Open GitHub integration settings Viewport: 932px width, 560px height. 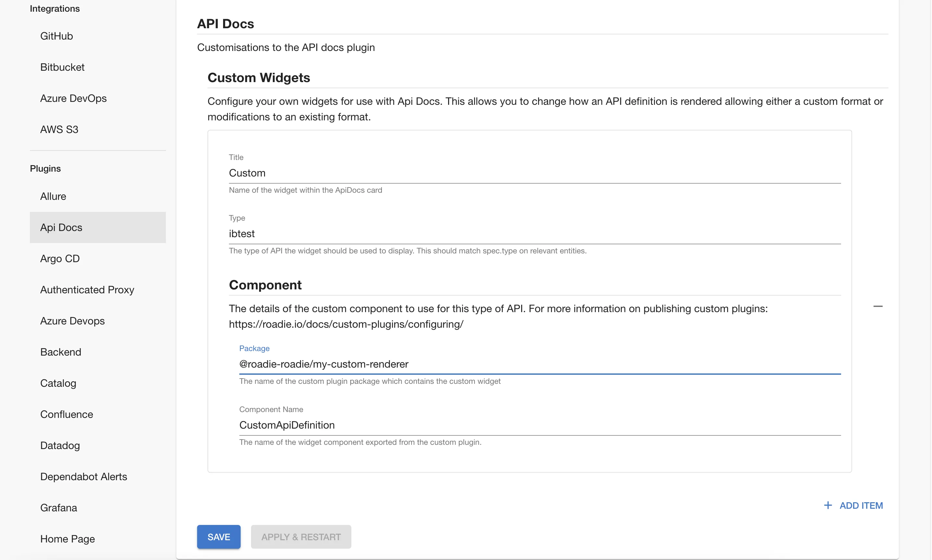click(56, 36)
